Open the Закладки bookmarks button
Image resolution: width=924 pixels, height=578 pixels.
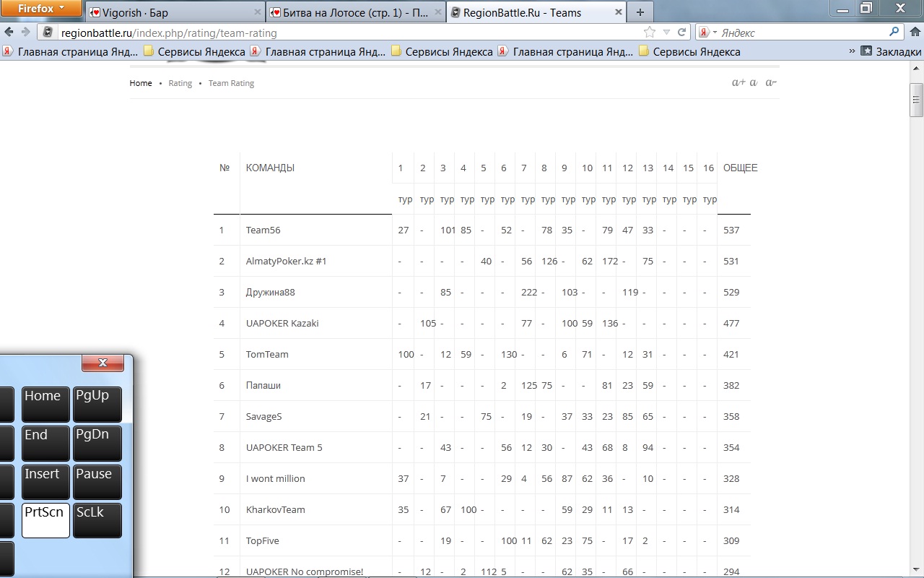pyautogui.click(x=892, y=51)
